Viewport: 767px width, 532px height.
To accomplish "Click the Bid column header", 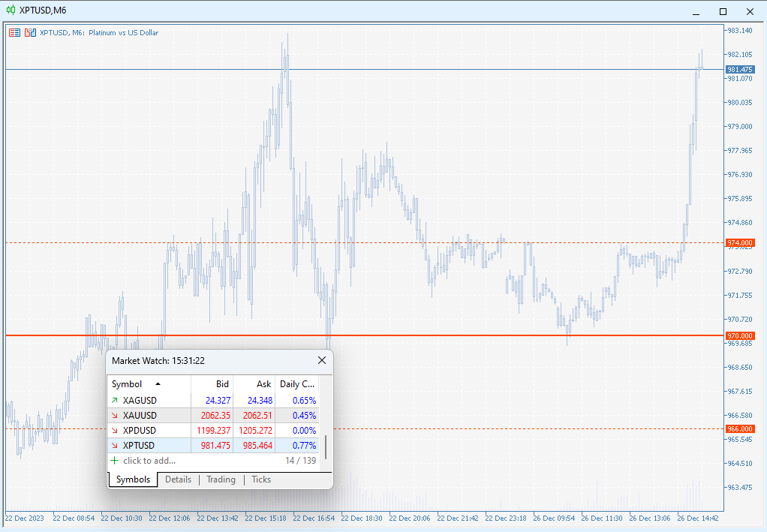I will [212, 384].
